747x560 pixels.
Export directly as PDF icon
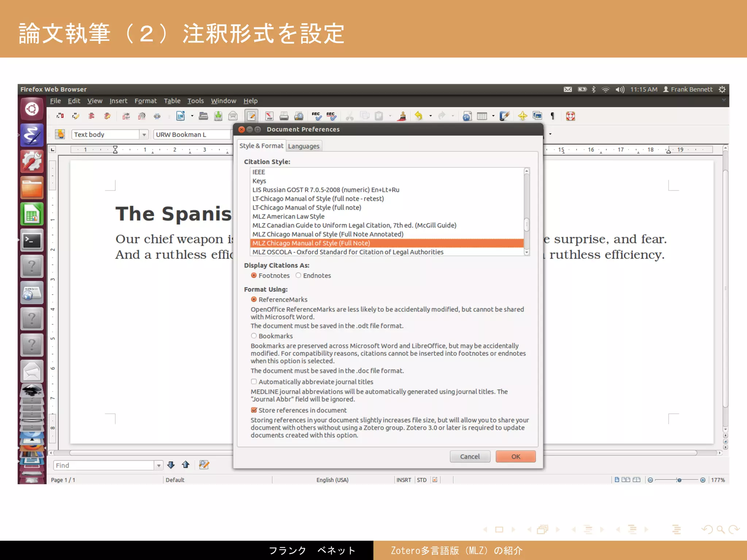point(269,116)
